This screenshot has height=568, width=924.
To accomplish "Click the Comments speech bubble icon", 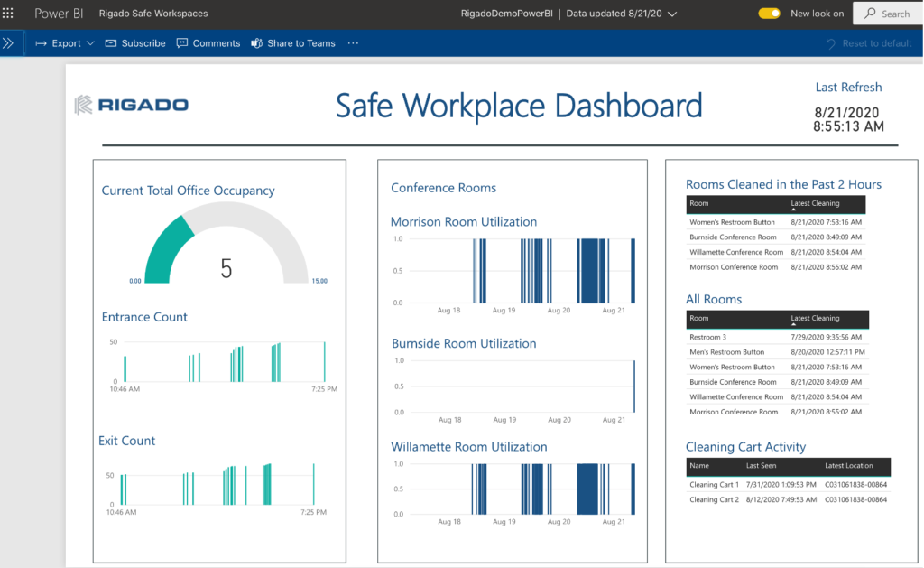I will (182, 43).
